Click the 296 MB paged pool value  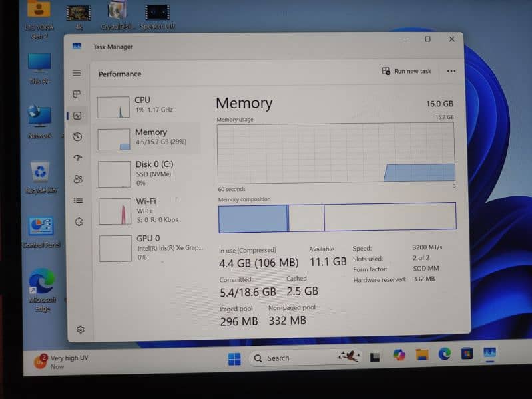click(x=239, y=321)
